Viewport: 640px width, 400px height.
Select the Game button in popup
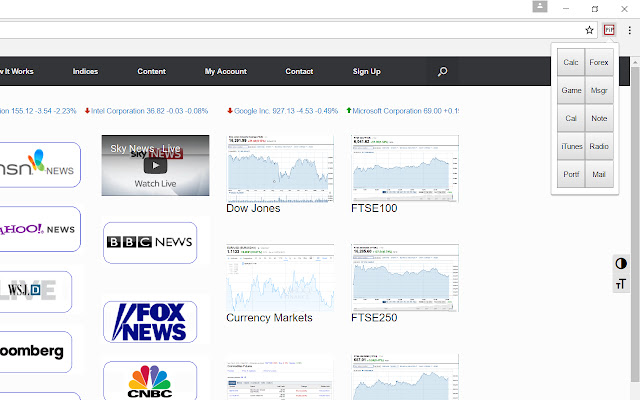(571, 90)
